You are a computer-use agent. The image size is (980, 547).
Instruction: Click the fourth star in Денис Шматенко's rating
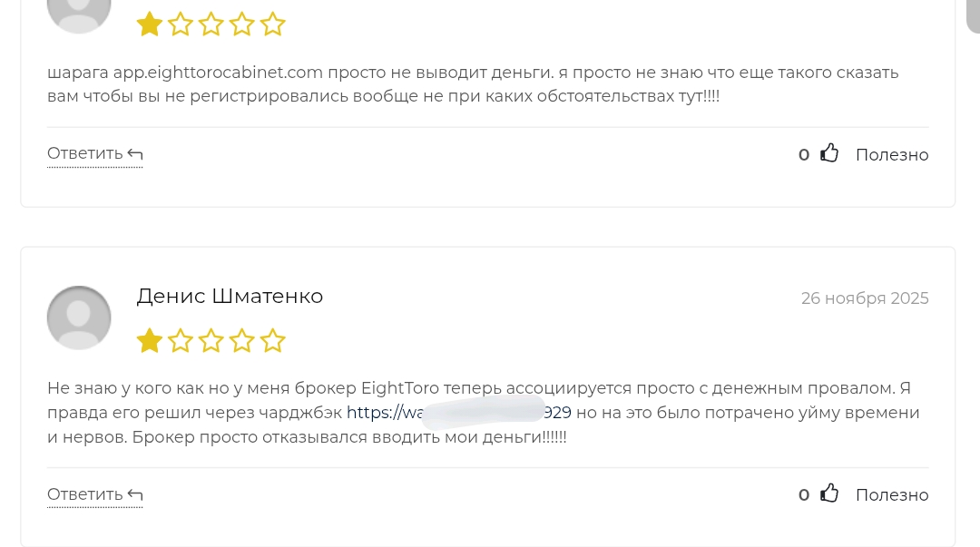(x=242, y=341)
